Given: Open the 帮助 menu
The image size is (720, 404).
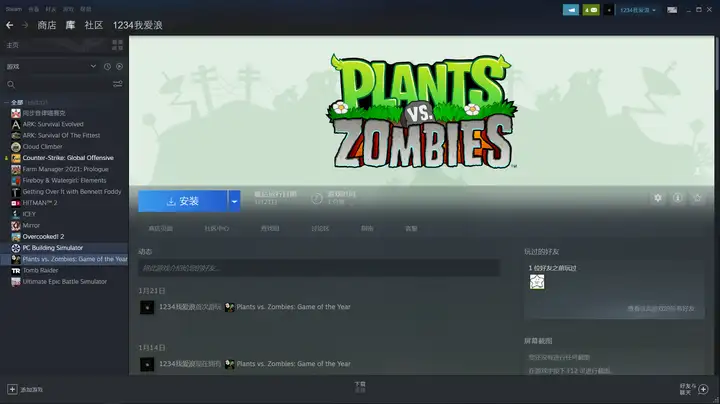Looking at the screenshot, I should tap(85, 9).
